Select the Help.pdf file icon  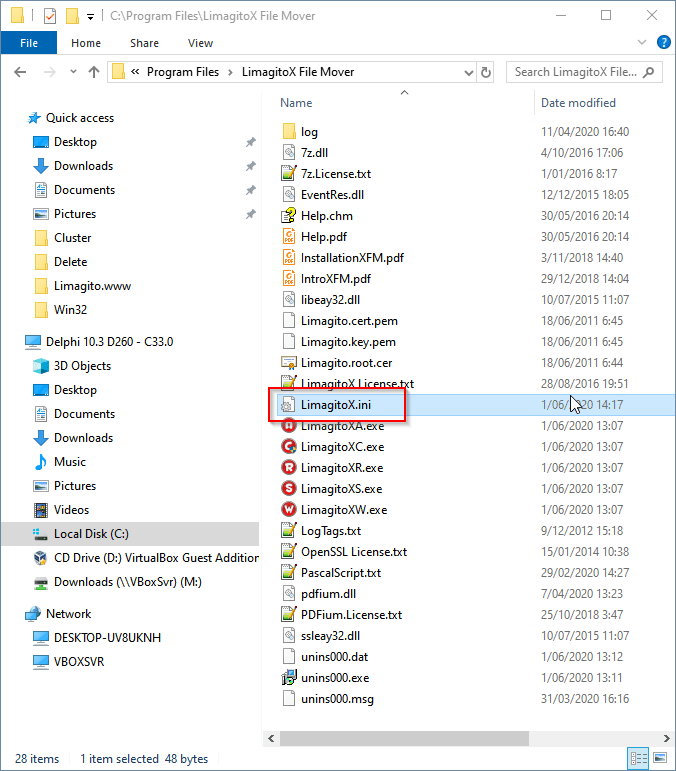(289, 237)
